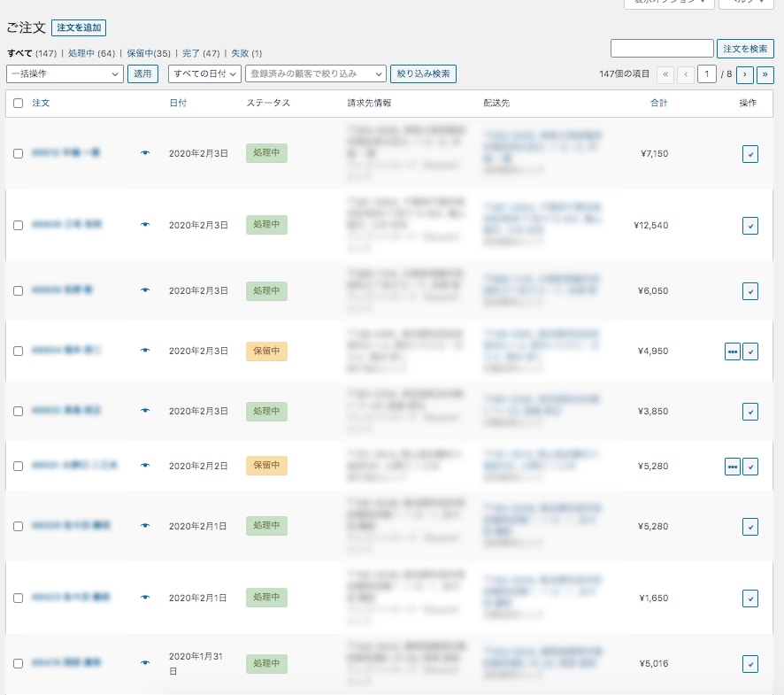Click the 注文を検索 search button
This screenshot has height=695, width=784.
coord(745,49)
